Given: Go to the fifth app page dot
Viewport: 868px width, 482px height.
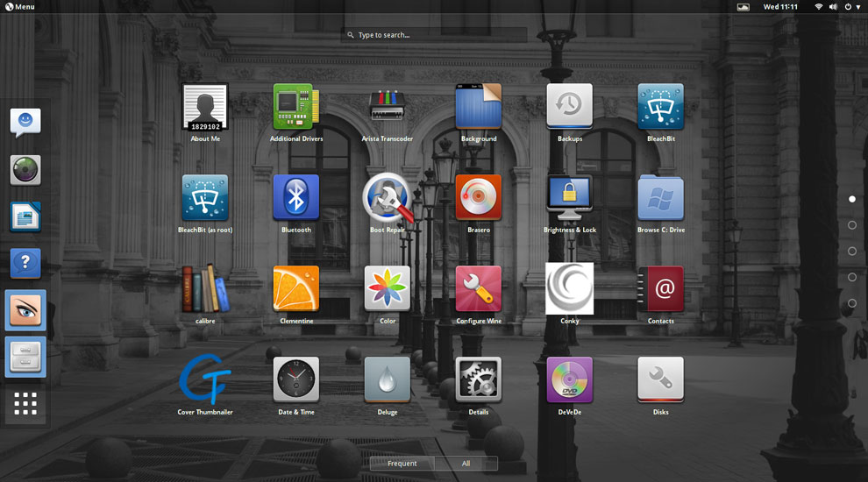Looking at the screenshot, I should pyautogui.click(x=852, y=302).
